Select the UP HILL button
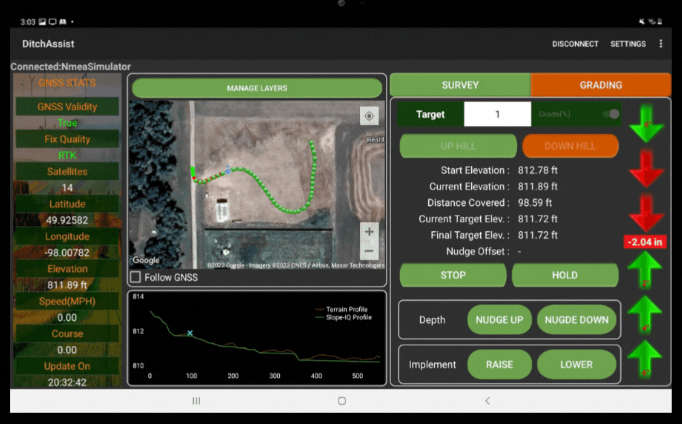The width and height of the screenshot is (682, 424). pyautogui.click(x=458, y=146)
